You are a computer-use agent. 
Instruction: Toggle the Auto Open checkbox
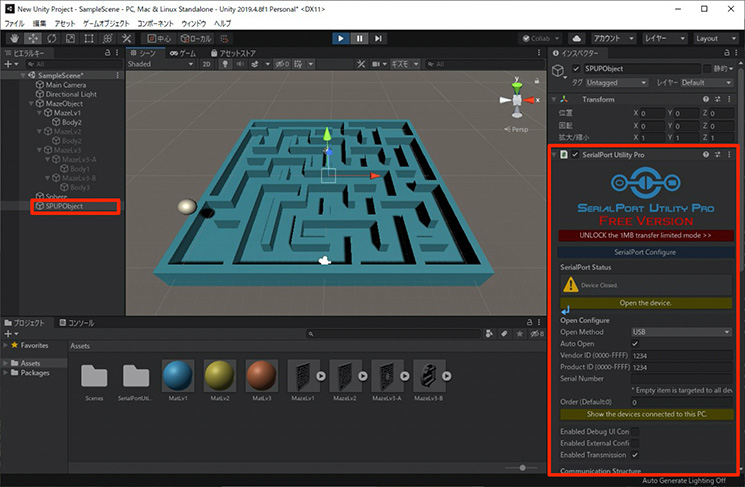pos(635,344)
